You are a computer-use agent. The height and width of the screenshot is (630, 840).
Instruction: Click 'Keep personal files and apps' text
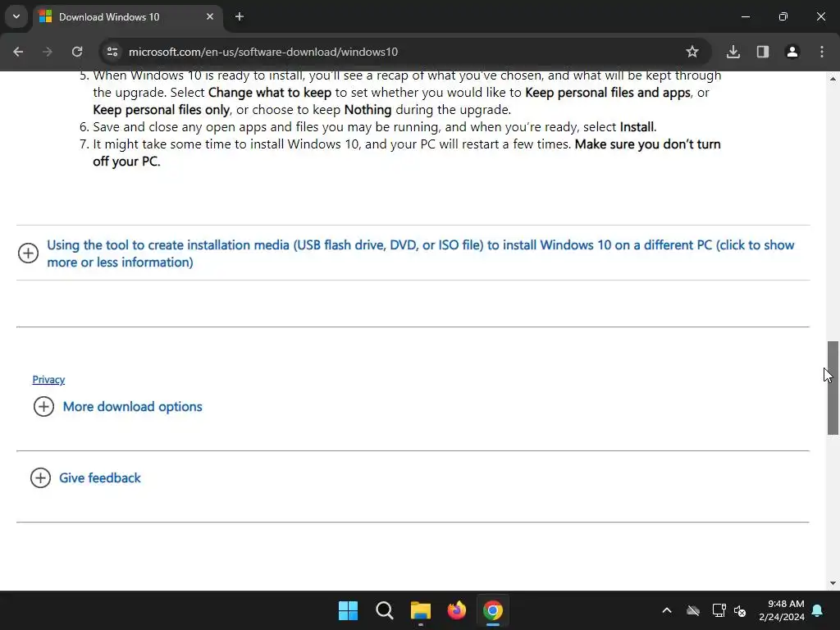coord(608,92)
